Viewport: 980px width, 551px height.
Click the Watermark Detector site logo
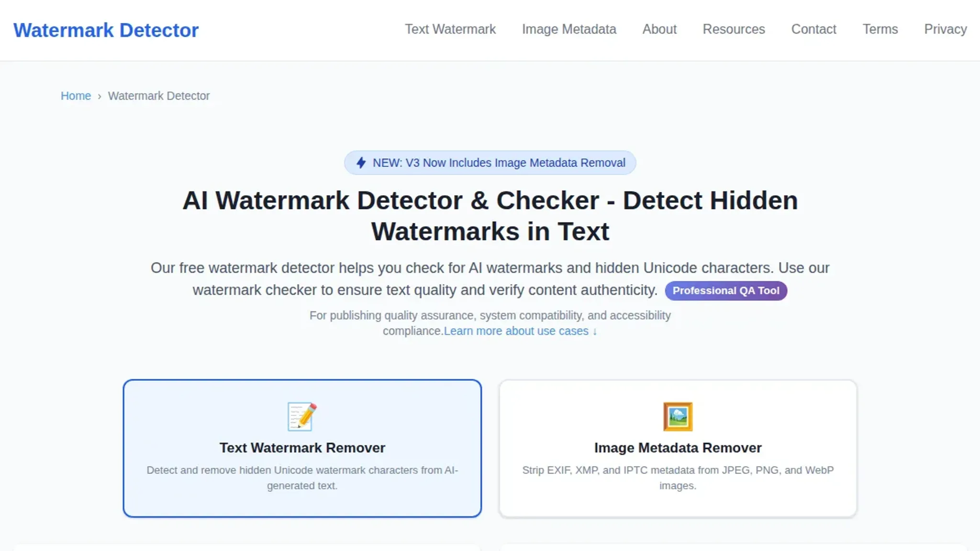[x=106, y=30]
